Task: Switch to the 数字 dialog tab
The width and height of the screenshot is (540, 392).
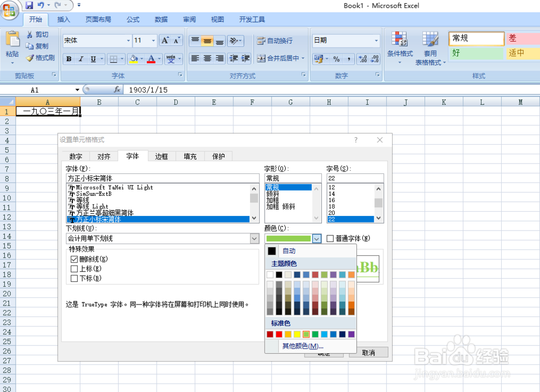Action: click(76, 157)
